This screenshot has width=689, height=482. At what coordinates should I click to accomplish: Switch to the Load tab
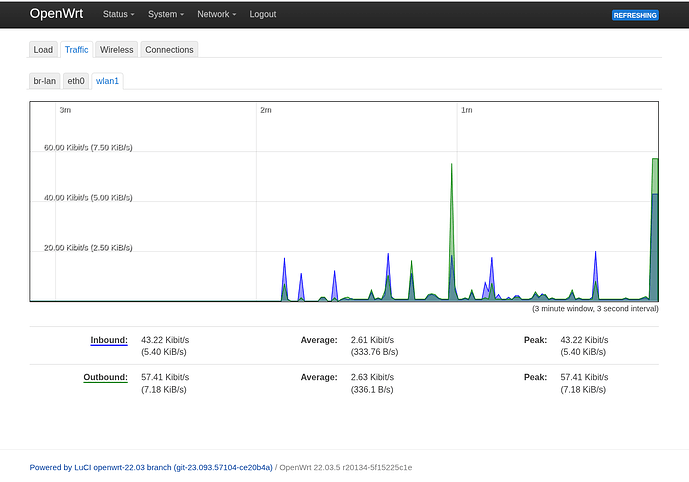pyautogui.click(x=43, y=49)
